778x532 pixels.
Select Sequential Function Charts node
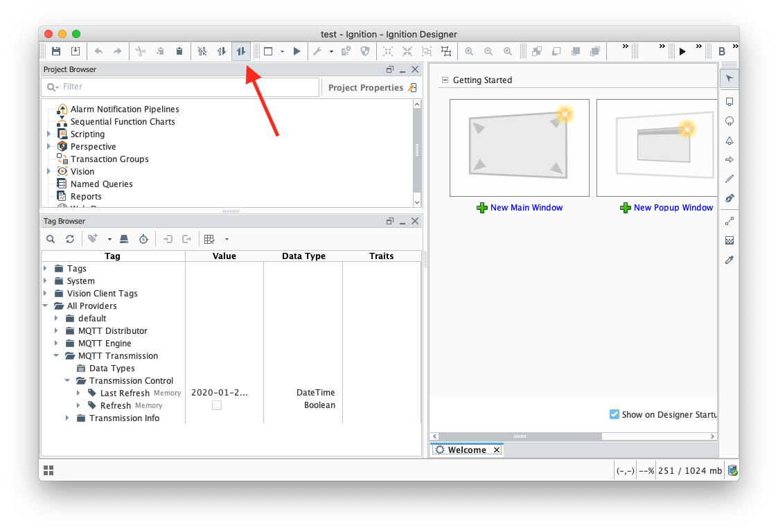123,122
